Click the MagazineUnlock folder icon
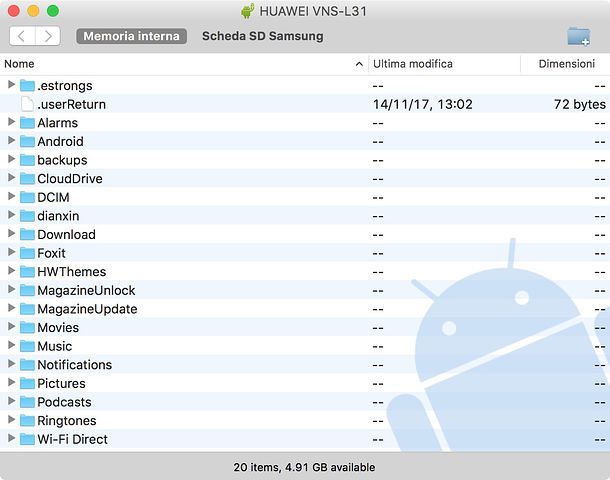Image resolution: width=610 pixels, height=480 pixels. pos(27,290)
